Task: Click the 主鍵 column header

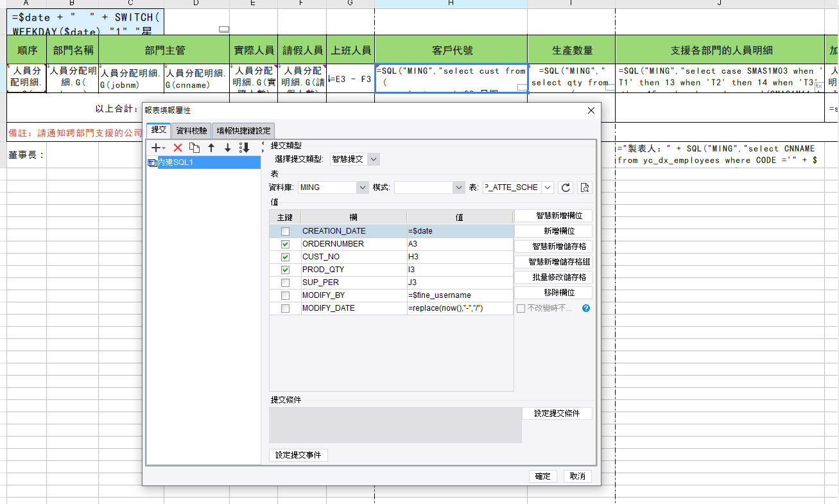Action: [285, 218]
